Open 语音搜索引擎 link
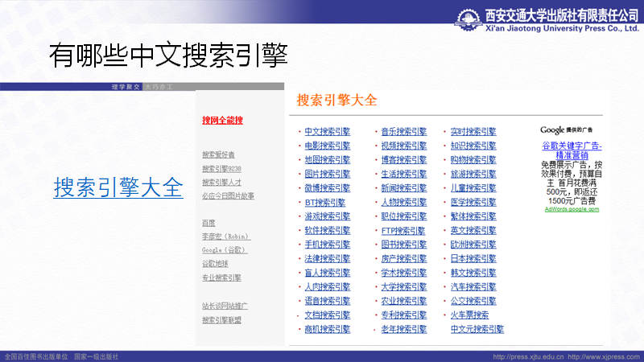644x362 pixels. tap(328, 301)
